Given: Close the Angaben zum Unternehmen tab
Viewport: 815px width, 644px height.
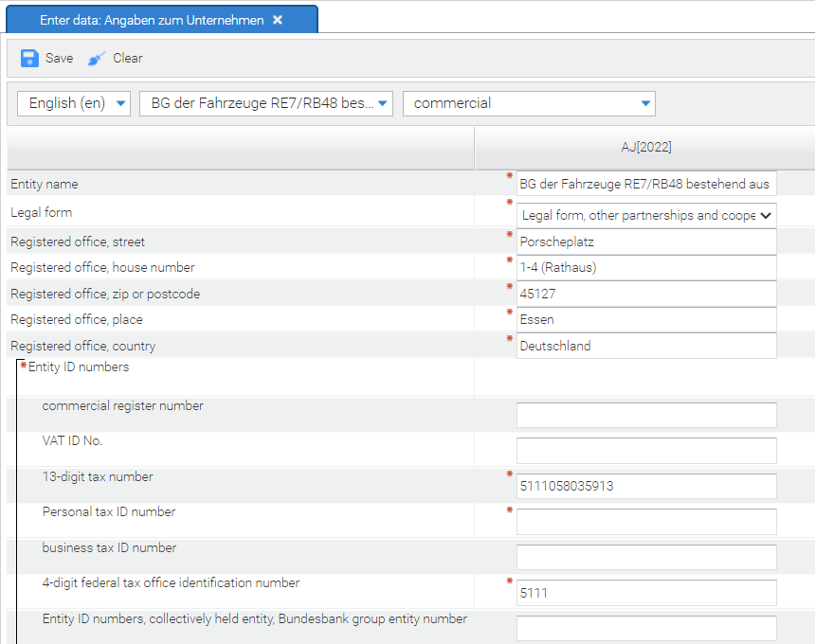Looking at the screenshot, I should [278, 20].
